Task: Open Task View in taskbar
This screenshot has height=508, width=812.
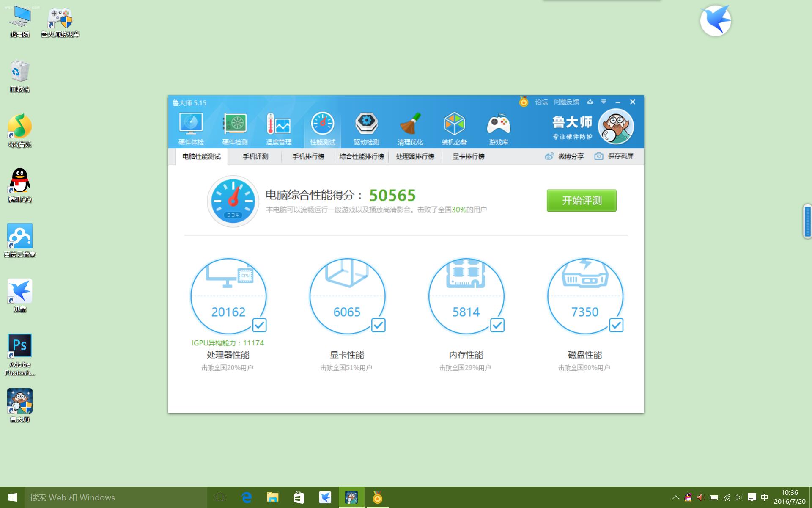Action: pos(220,497)
